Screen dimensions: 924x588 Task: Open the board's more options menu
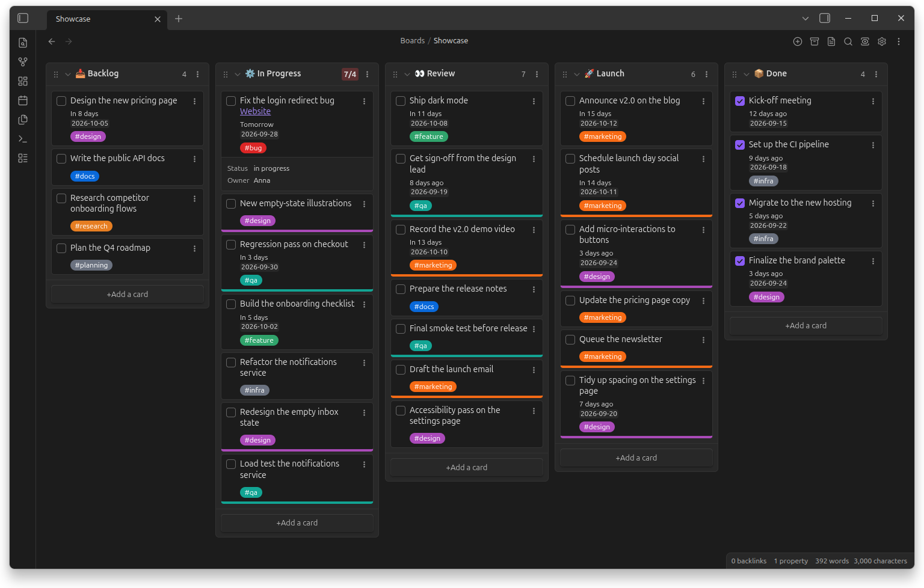(899, 41)
